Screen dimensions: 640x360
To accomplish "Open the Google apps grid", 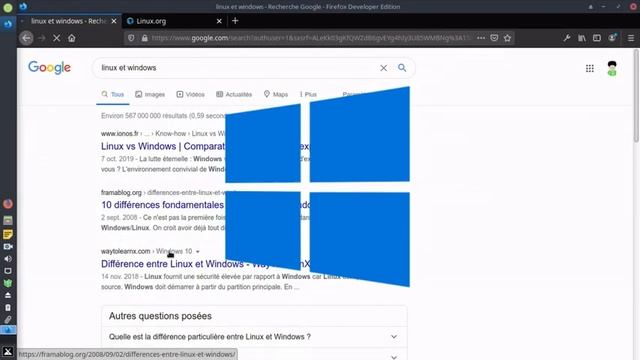I will [590, 68].
